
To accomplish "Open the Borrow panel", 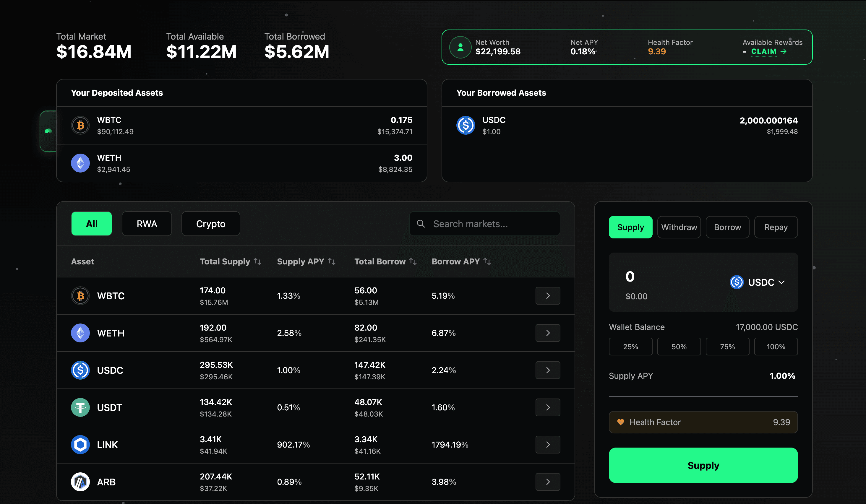I will tap(727, 227).
